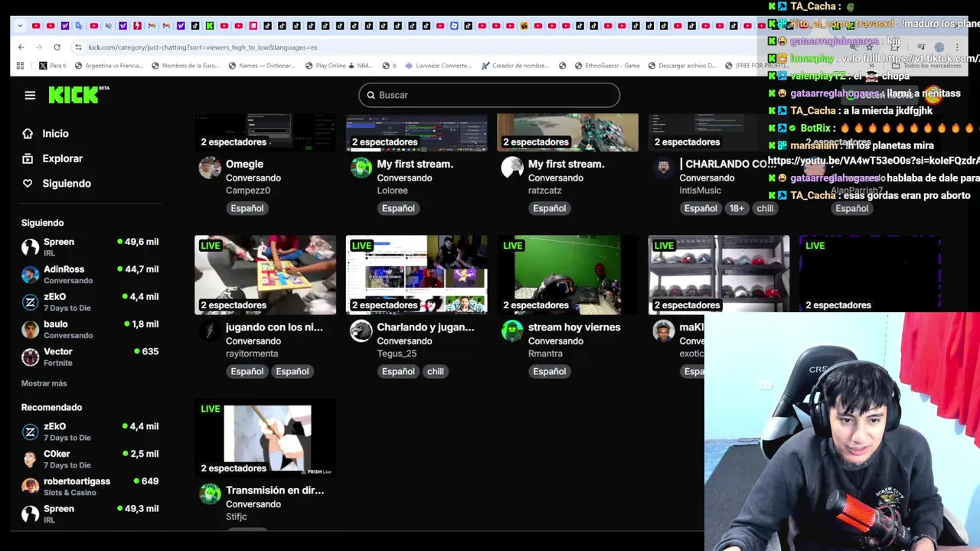This screenshot has height=551, width=980.
Task: Click the kick.com URL address bar
Action: click(x=202, y=47)
